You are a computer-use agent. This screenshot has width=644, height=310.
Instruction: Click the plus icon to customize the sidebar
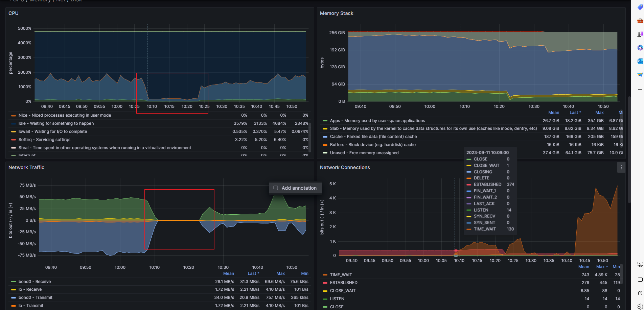pyautogui.click(x=640, y=90)
